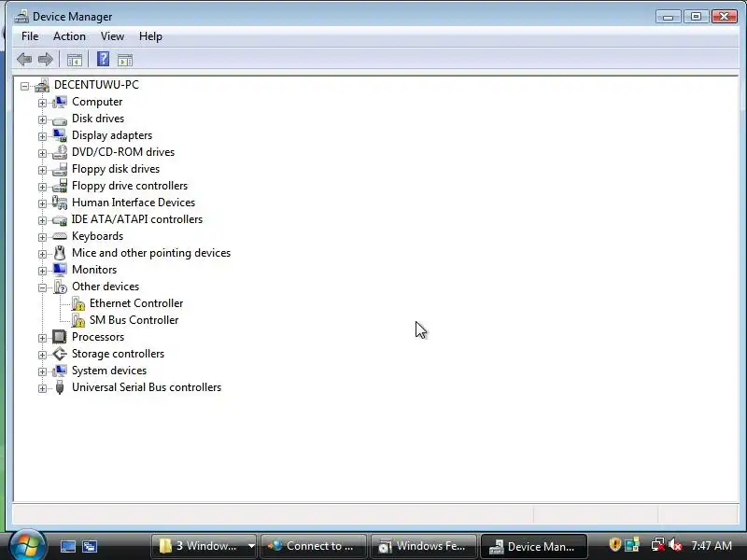
Task: Click the System devices icon
Action: click(60, 371)
